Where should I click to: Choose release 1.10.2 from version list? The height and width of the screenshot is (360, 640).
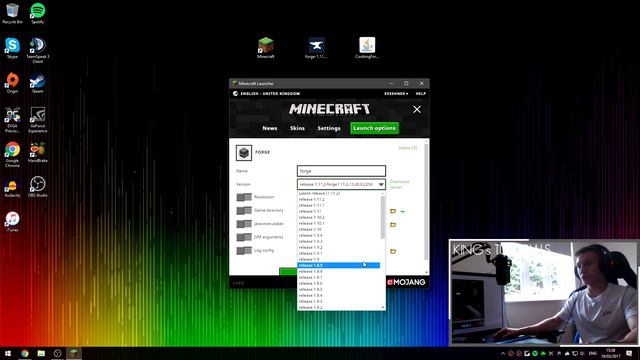point(339,217)
